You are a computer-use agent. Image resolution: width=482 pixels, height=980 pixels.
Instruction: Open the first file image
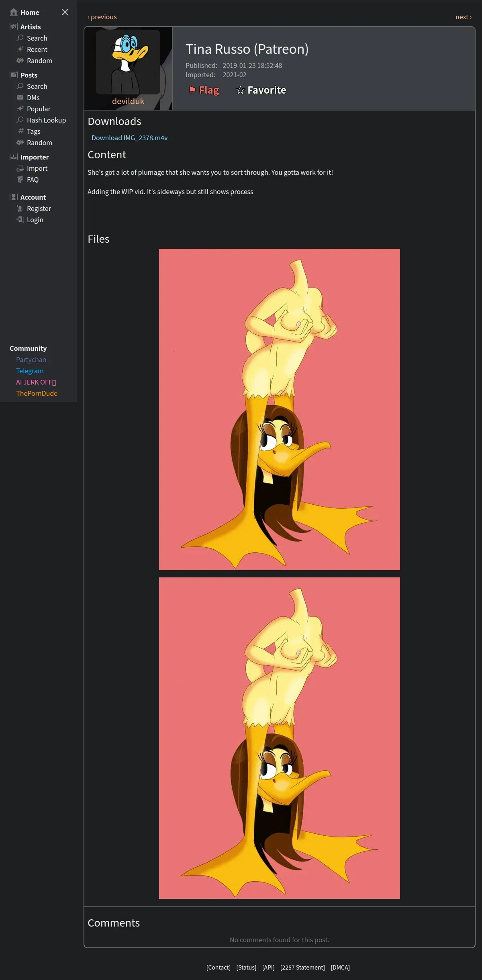(x=280, y=409)
